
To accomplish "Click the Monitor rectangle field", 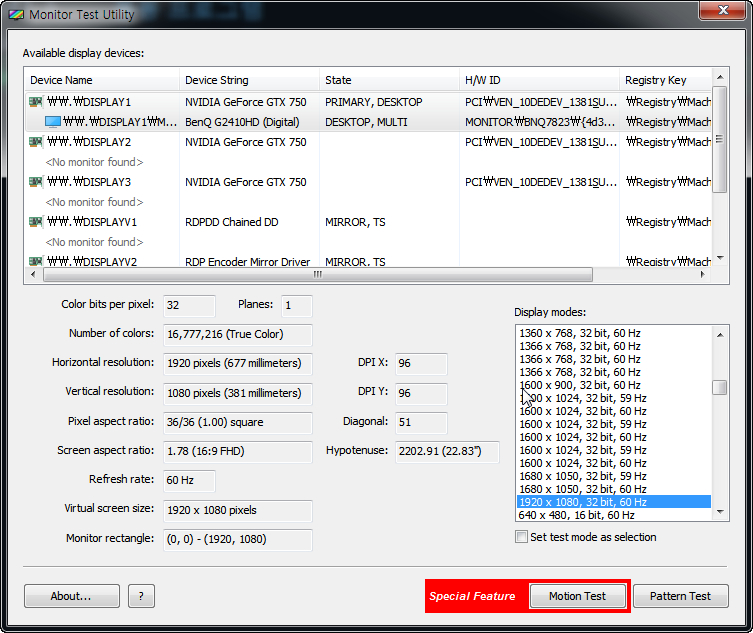I will coord(238,540).
